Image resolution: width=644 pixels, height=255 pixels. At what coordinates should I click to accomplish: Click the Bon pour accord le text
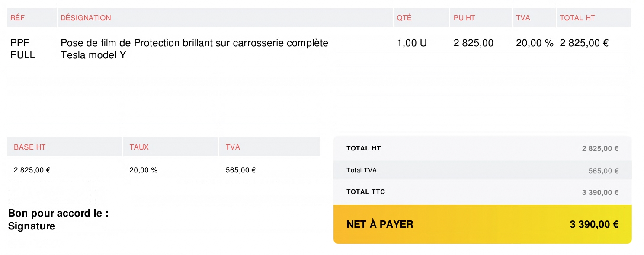[58, 214]
